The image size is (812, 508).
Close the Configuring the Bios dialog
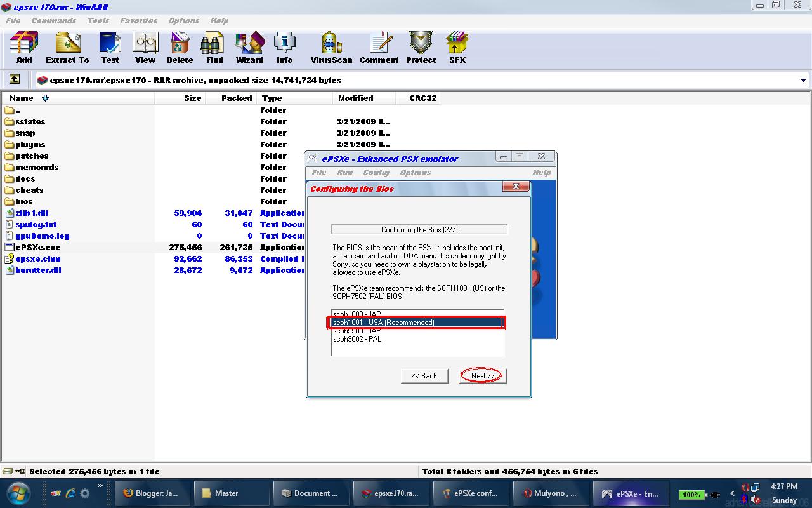tap(516, 187)
